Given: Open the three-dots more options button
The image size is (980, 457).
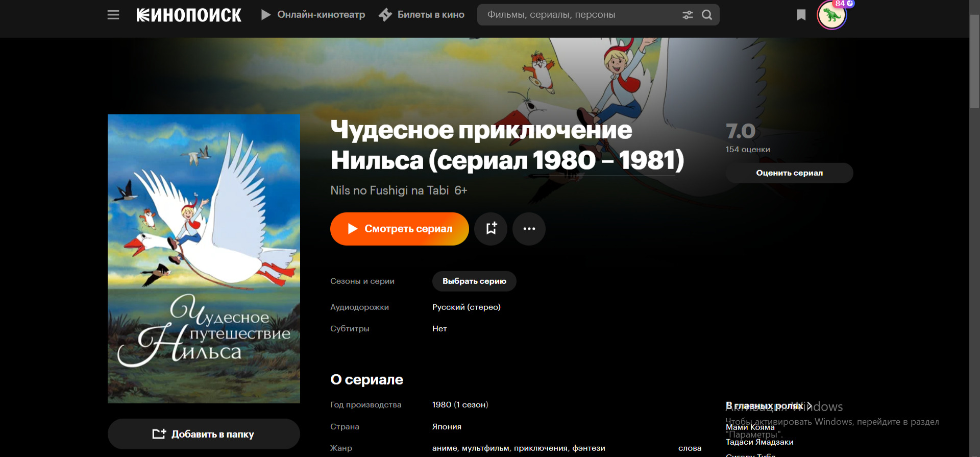Looking at the screenshot, I should (x=529, y=229).
